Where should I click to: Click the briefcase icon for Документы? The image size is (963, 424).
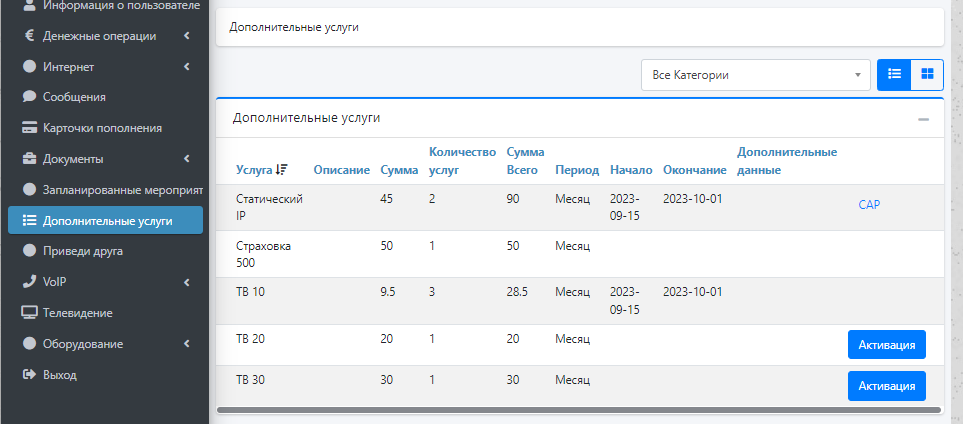coord(29,159)
